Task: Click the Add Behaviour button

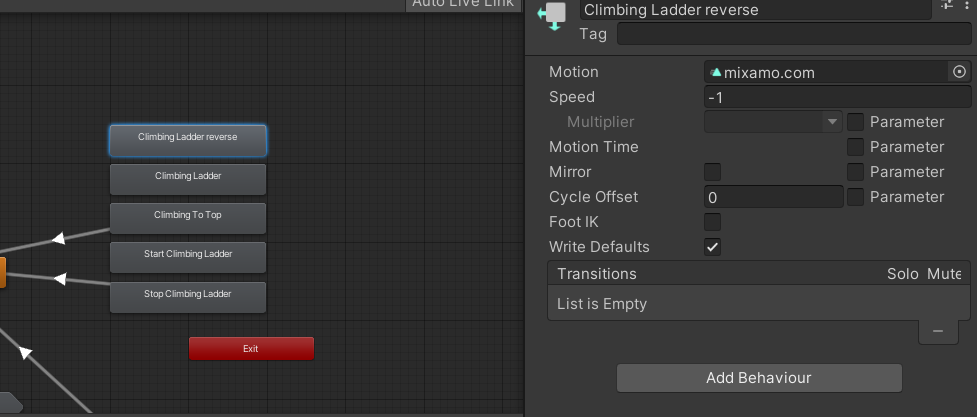Action: tap(759, 378)
